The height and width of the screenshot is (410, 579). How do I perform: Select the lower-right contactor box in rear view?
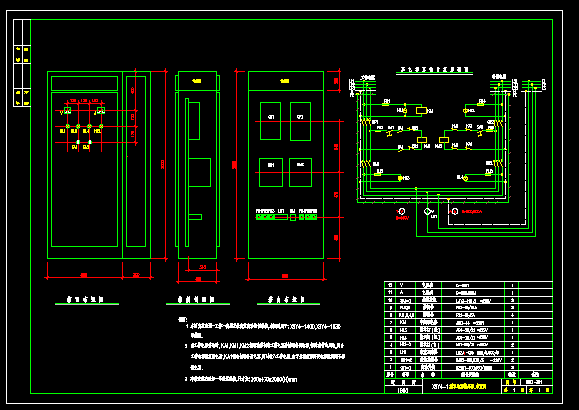click(300, 172)
